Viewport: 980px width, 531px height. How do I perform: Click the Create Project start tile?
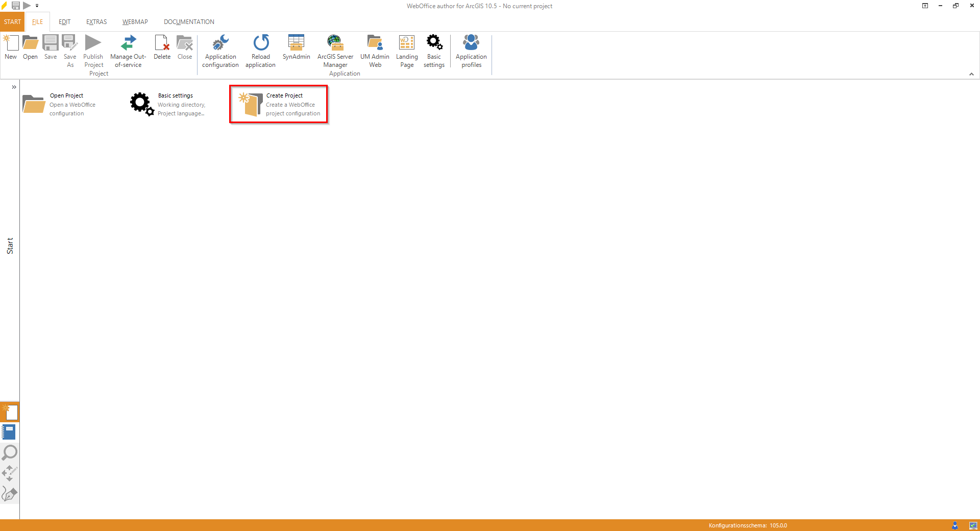coord(279,104)
